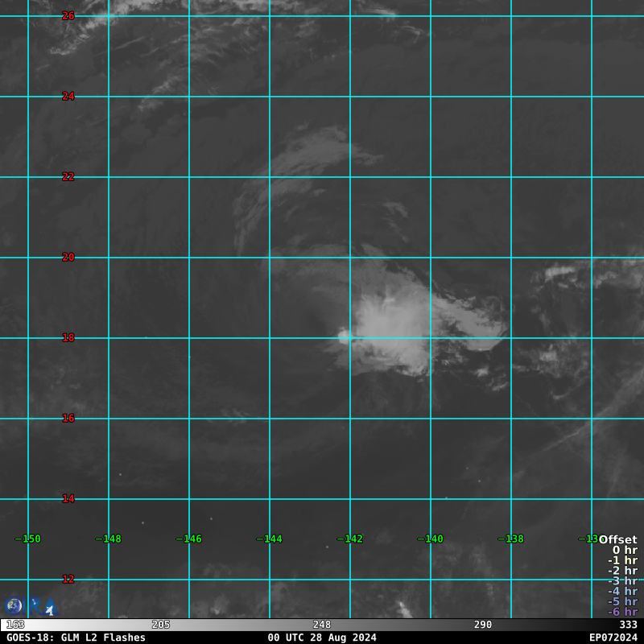This screenshot has height=644, width=644.
Task: Click the 333 colorbar value
Action: pos(628,625)
